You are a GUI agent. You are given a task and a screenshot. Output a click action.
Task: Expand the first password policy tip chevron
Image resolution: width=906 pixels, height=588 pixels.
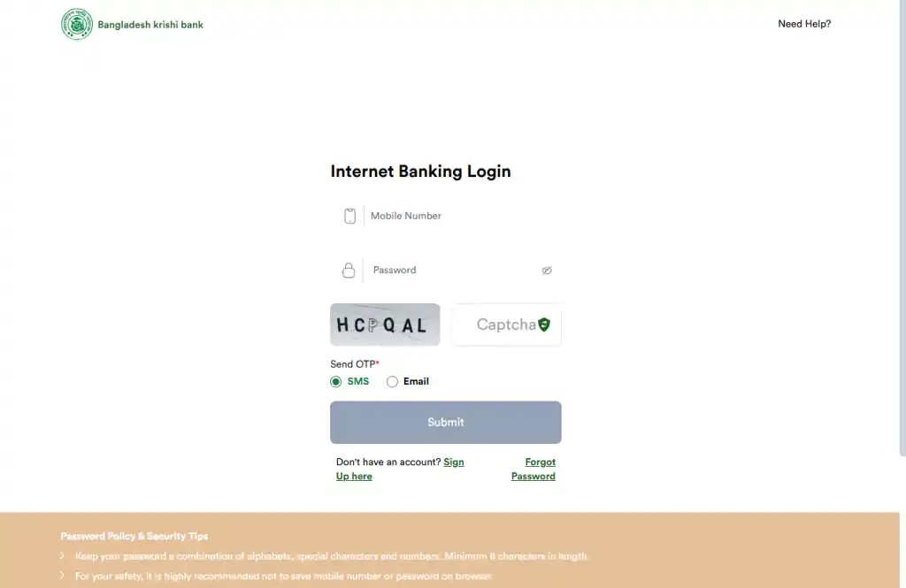62,556
